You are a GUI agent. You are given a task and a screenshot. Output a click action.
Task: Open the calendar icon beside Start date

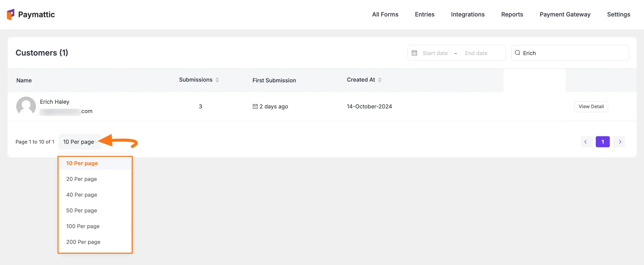tap(414, 53)
